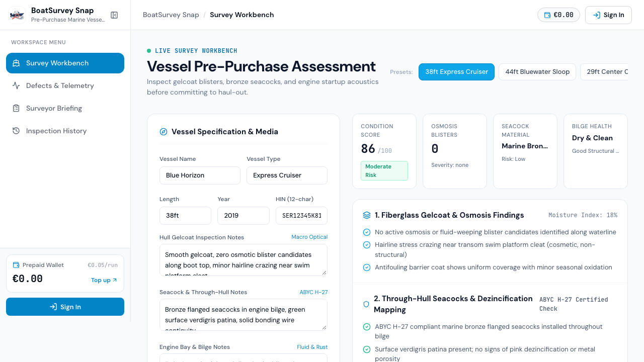
Task: Open Survey Workbench in the sidebar
Action: (x=65, y=63)
